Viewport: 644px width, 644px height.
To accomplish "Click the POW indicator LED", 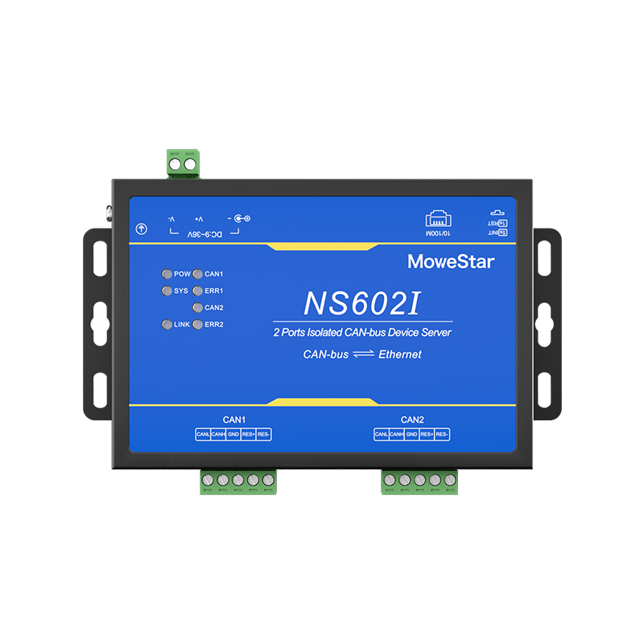I will pyautogui.click(x=166, y=275).
